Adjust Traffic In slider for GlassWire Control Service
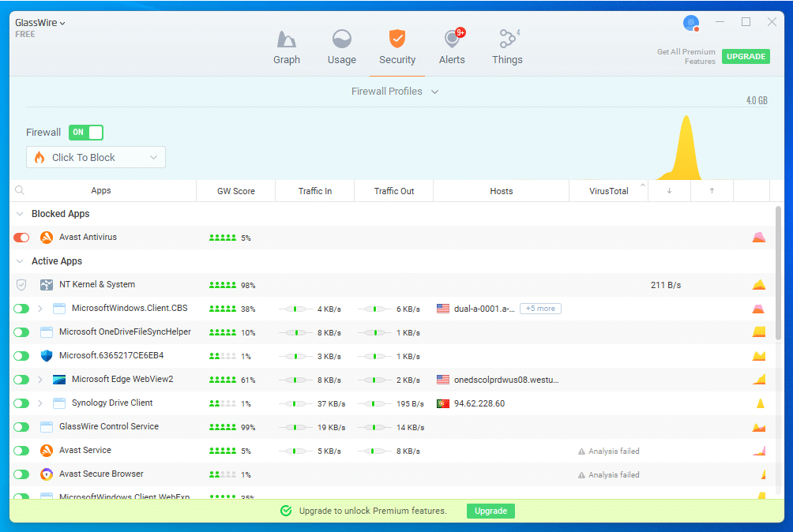 (295, 428)
